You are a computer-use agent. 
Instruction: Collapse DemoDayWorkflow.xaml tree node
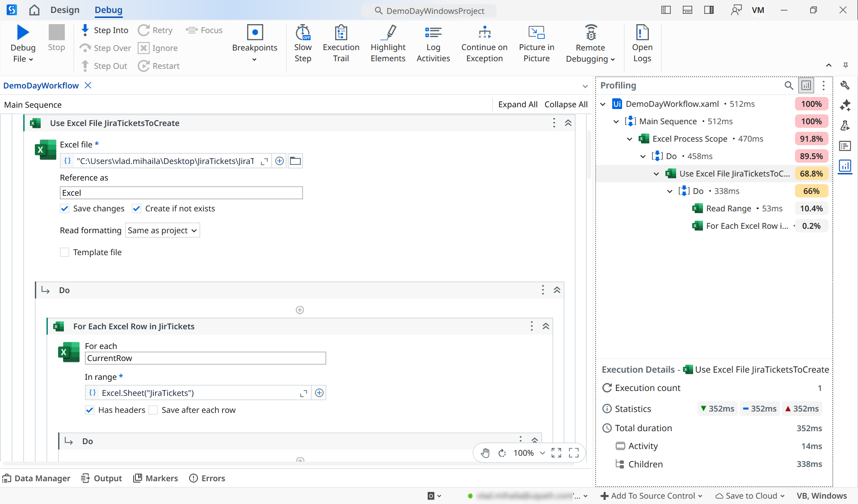coord(603,104)
